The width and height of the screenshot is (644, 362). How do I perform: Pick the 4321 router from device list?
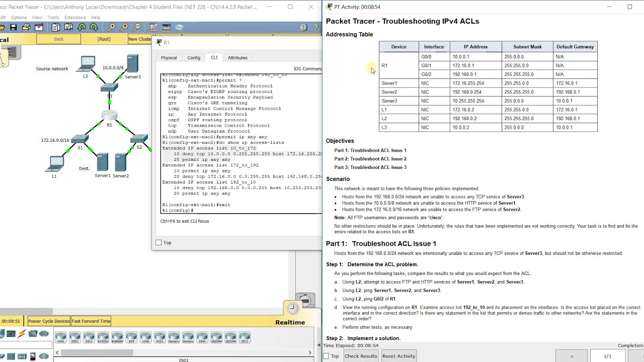tap(159, 337)
